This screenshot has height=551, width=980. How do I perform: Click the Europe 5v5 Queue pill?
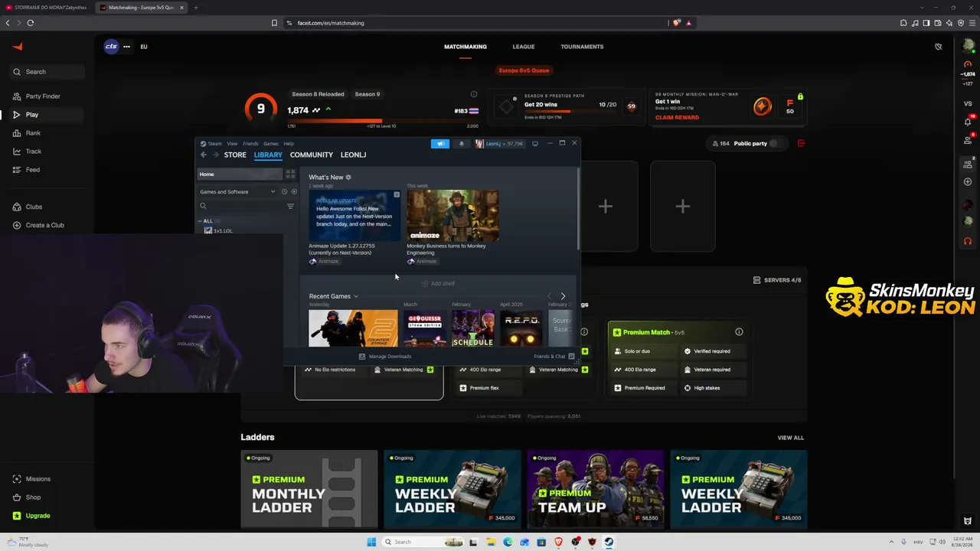tap(524, 70)
